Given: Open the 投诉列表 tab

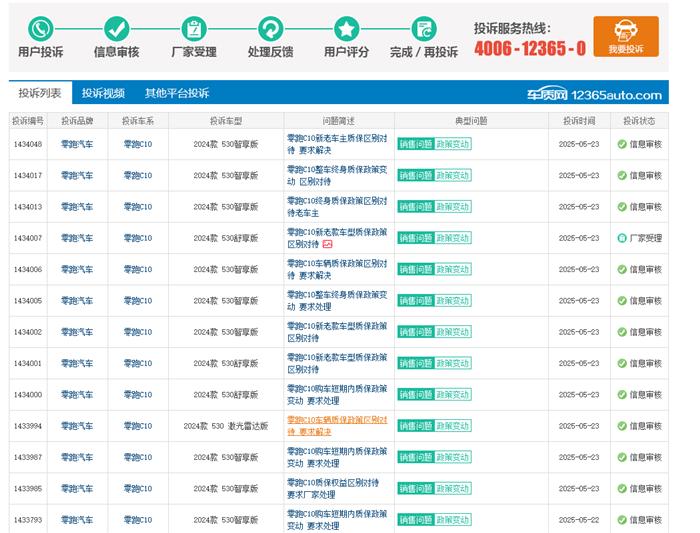Looking at the screenshot, I should point(40,93).
